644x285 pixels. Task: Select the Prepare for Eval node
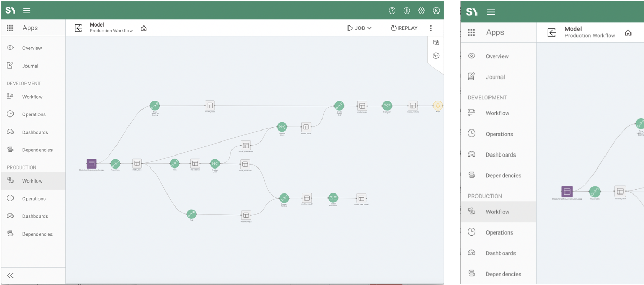284,198
